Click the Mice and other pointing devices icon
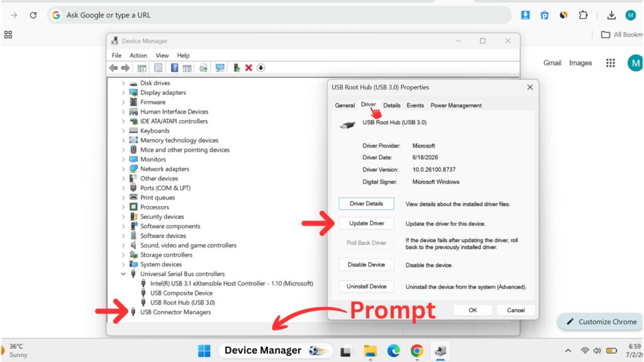 pos(133,150)
